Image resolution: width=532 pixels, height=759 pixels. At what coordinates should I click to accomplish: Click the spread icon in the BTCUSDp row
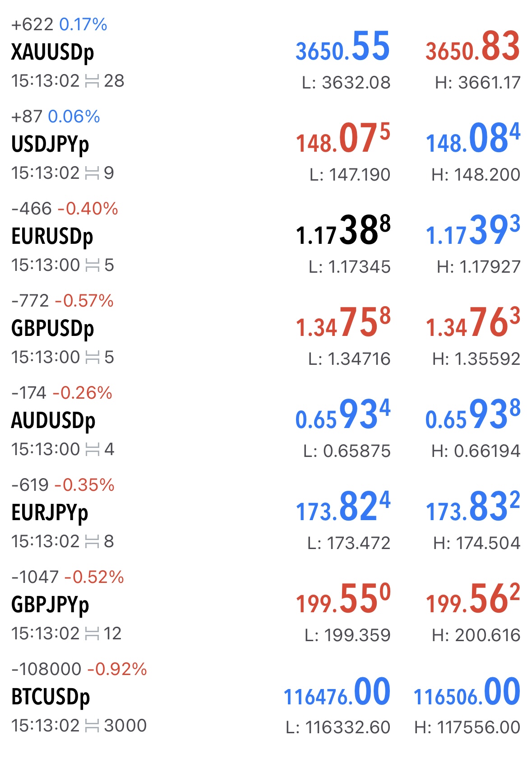[x=92, y=726]
